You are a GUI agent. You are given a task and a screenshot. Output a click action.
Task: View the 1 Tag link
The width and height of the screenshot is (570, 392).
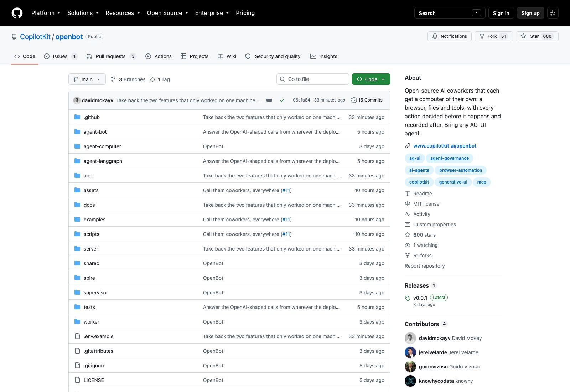[x=160, y=79]
